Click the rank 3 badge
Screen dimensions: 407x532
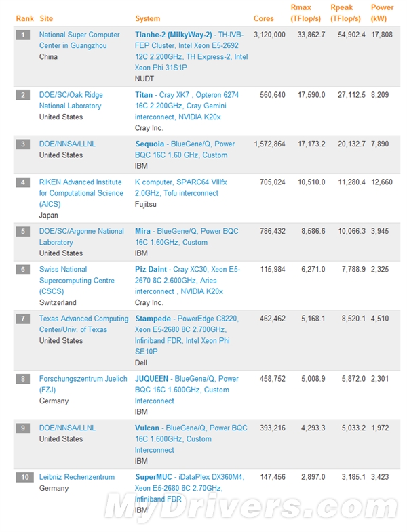pyautogui.click(x=23, y=144)
